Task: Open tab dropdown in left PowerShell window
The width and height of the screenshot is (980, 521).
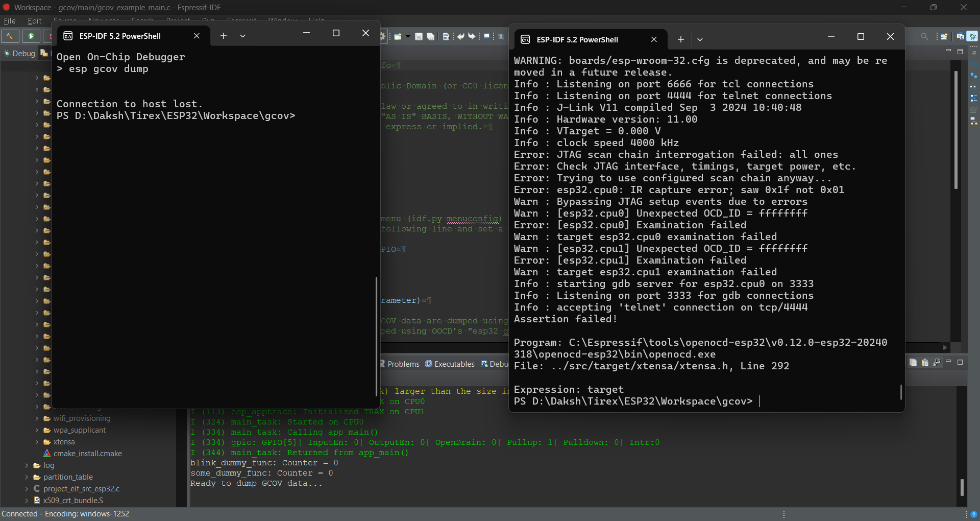Action: 242,36
